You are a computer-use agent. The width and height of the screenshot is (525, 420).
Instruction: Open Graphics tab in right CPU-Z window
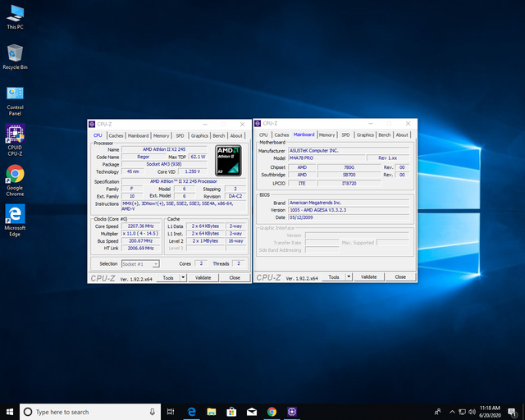pos(365,135)
